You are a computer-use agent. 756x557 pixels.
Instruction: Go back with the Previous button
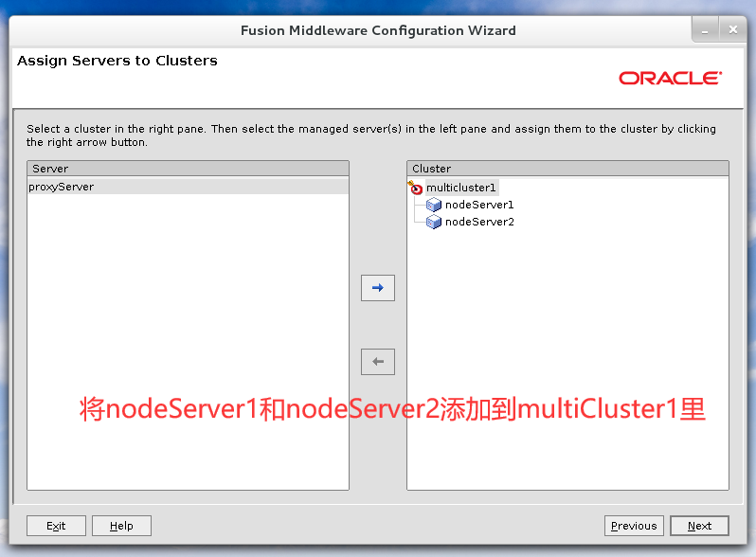coord(634,526)
